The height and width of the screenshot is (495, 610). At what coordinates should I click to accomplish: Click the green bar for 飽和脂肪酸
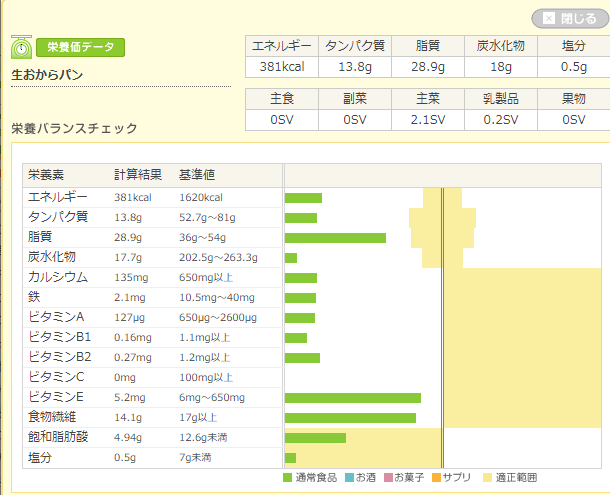[x=315, y=438]
